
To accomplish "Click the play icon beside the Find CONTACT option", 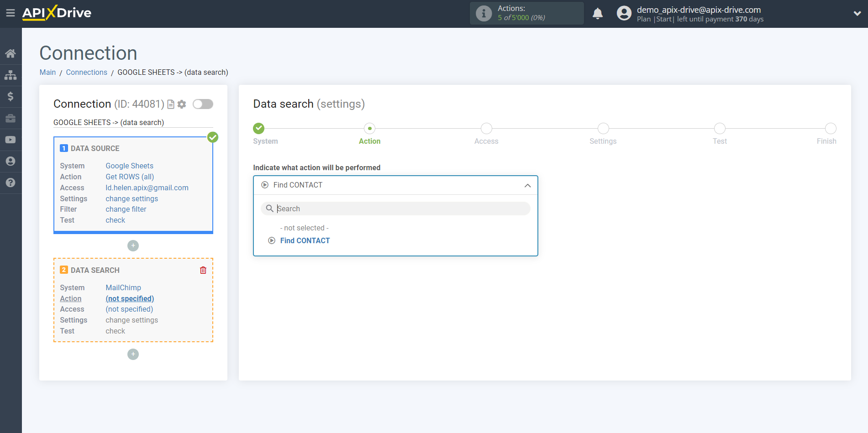I will pos(272,240).
